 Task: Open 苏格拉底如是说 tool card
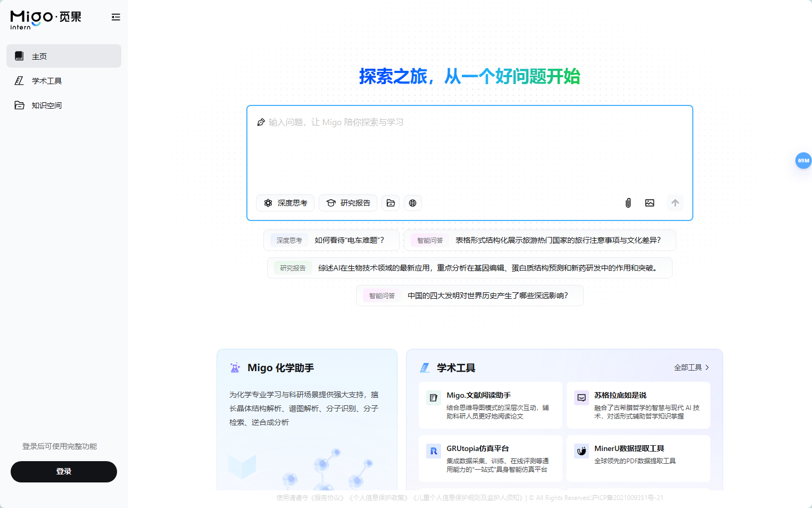pyautogui.click(x=639, y=405)
